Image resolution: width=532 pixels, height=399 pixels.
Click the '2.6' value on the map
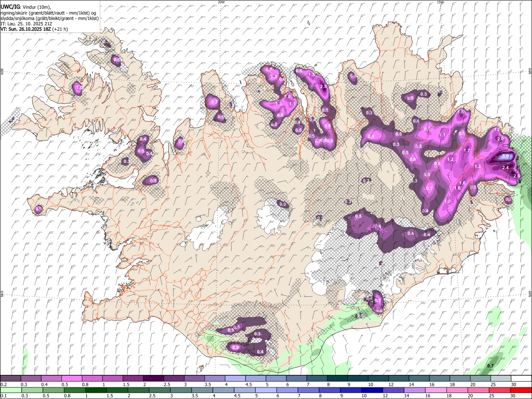pyautogui.click(x=517, y=176)
